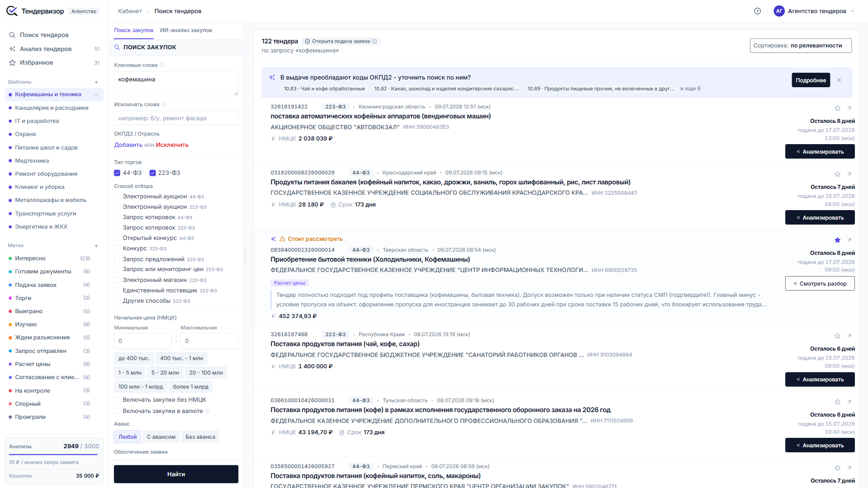Viewport: 868px width, 488px height.
Task: Star the Продукты питания бакалея tender
Action: click(x=837, y=174)
